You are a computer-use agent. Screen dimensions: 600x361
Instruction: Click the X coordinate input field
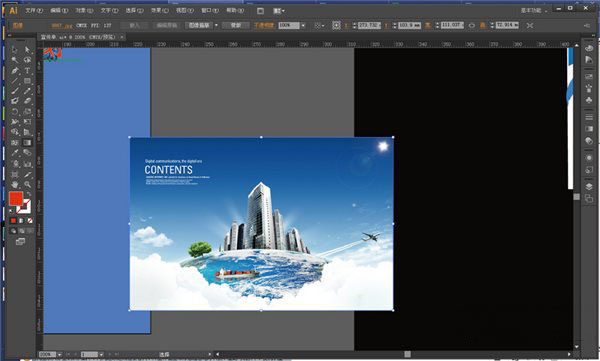point(369,25)
